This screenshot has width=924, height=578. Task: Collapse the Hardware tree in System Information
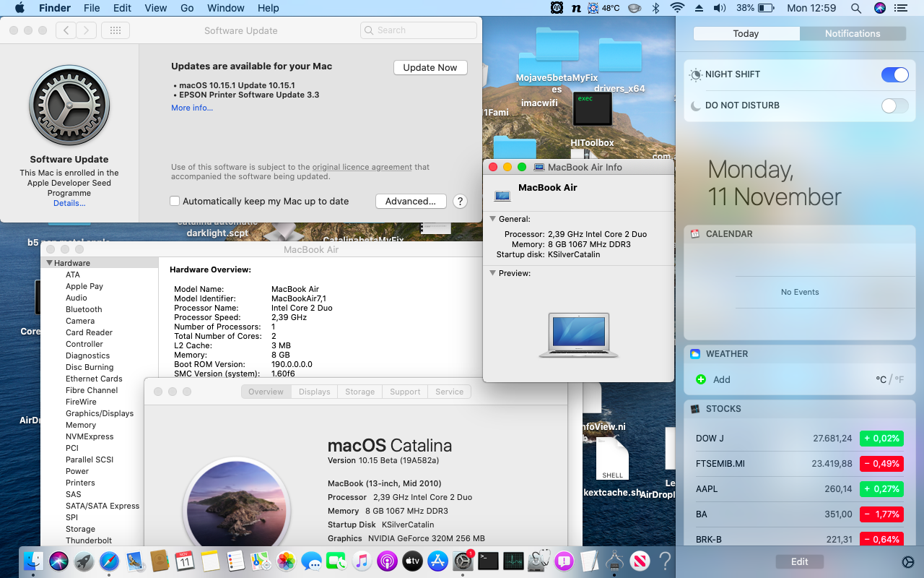pos(50,263)
